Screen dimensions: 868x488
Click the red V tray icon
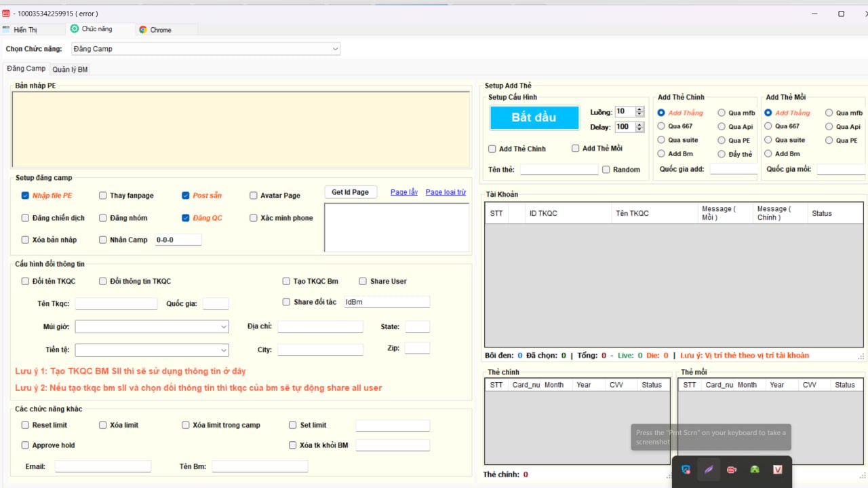coord(777,470)
